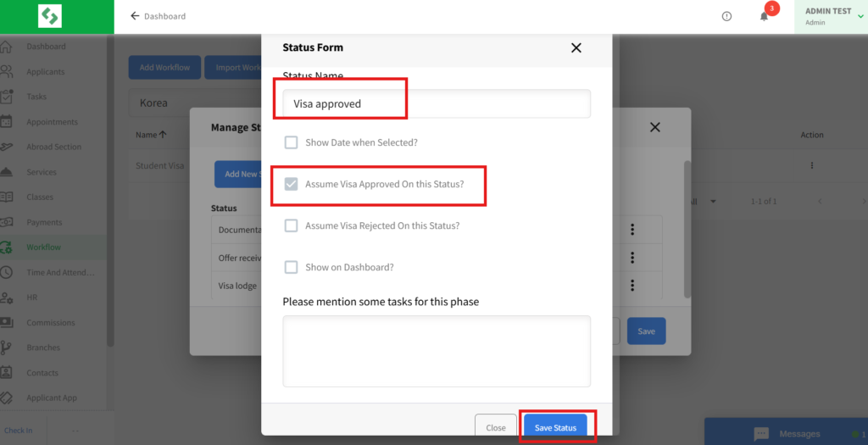Open the Time And Attendance clock icon

point(7,273)
